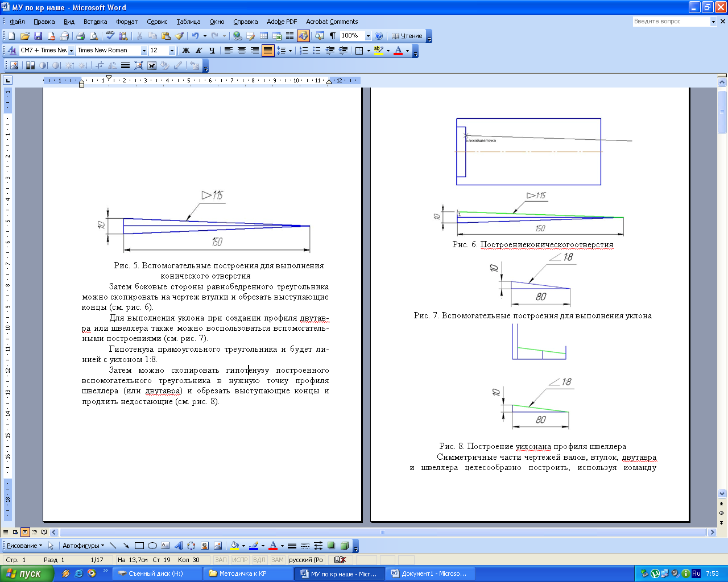Print the document using the printer icon
Viewport: 728px width, 582px height.
80,36
